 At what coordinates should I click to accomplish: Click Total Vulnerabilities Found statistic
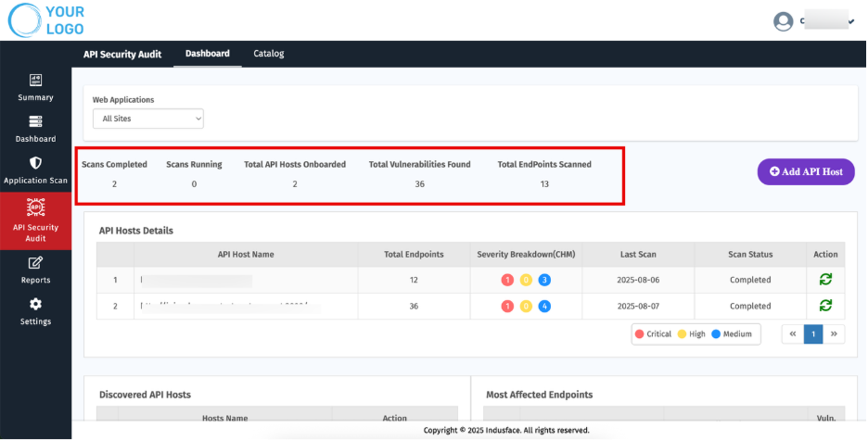pos(419,173)
